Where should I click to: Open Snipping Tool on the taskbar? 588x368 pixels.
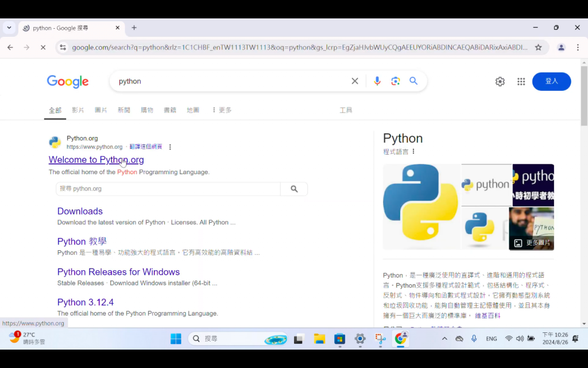tap(380, 339)
